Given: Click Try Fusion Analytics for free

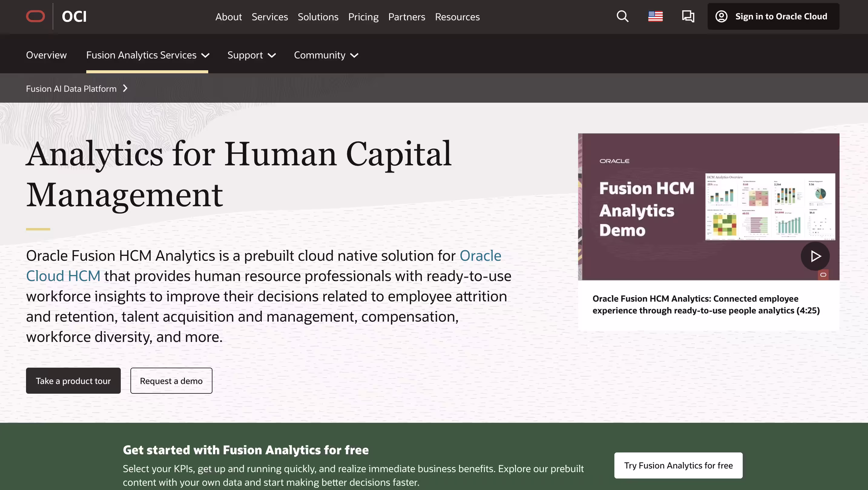Looking at the screenshot, I should click(x=678, y=465).
